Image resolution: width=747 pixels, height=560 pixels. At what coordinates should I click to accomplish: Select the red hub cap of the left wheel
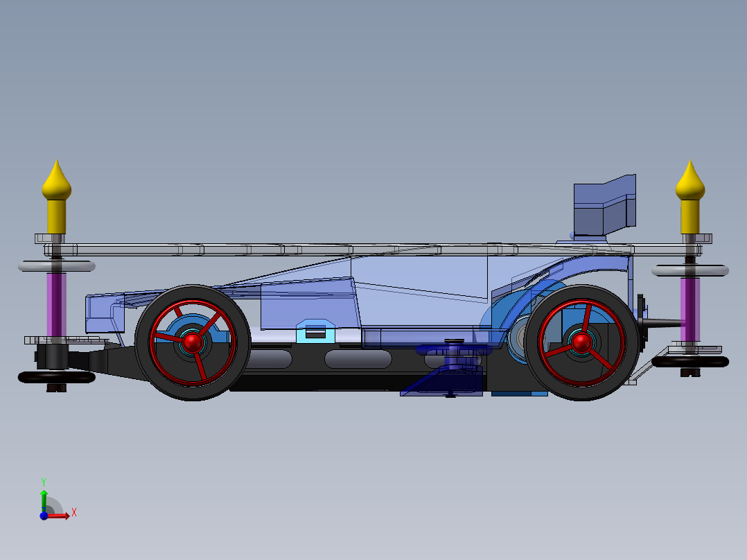[x=193, y=342]
